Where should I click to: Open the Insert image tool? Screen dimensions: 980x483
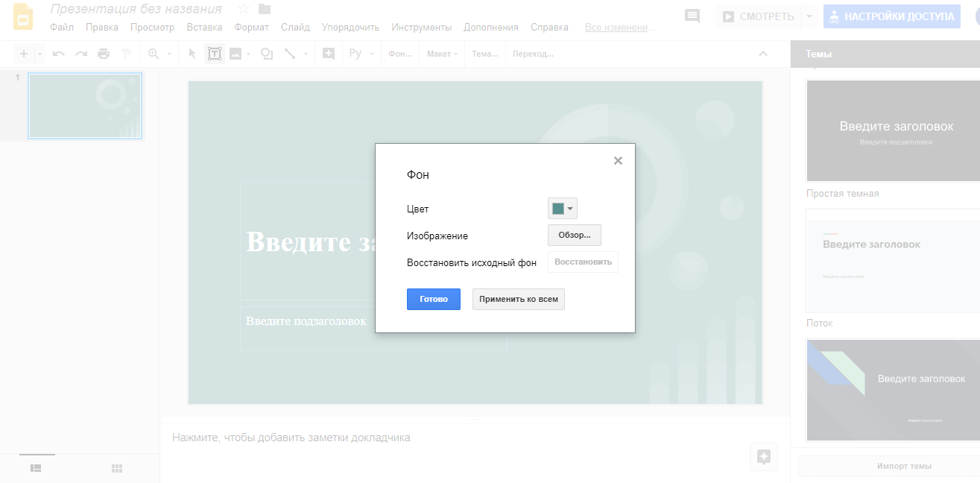click(x=237, y=53)
